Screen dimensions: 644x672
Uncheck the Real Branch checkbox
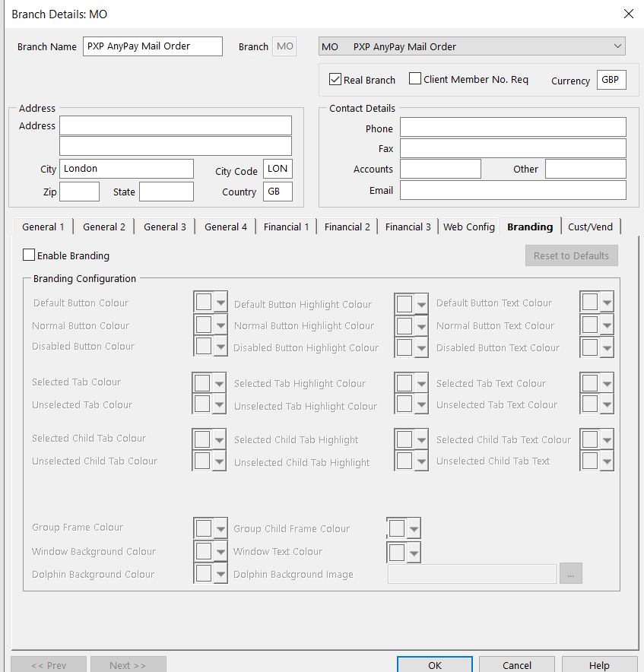click(x=335, y=79)
